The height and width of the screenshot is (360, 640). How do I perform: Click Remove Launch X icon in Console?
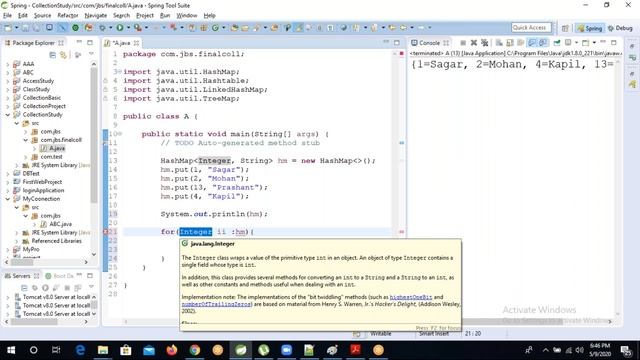[473, 42]
